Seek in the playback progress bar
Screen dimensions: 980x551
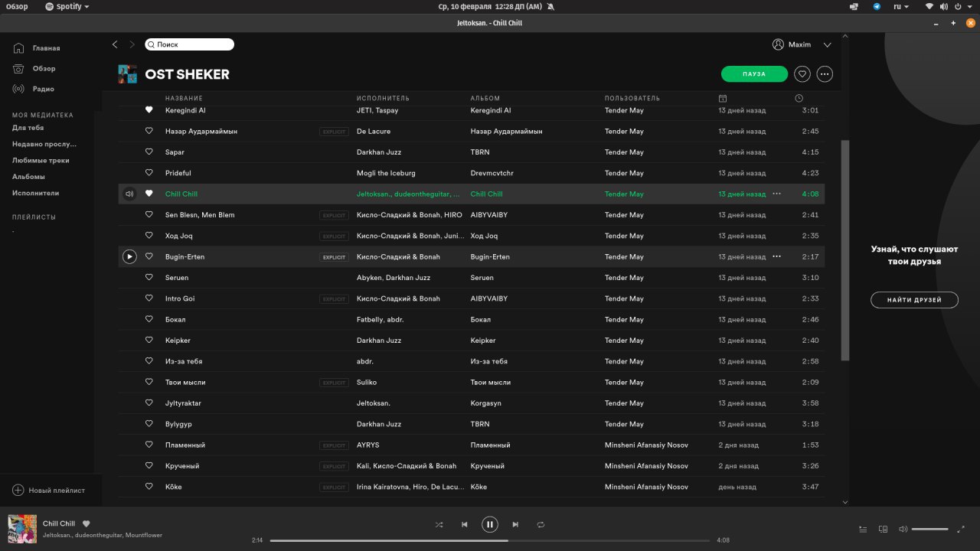(490, 540)
